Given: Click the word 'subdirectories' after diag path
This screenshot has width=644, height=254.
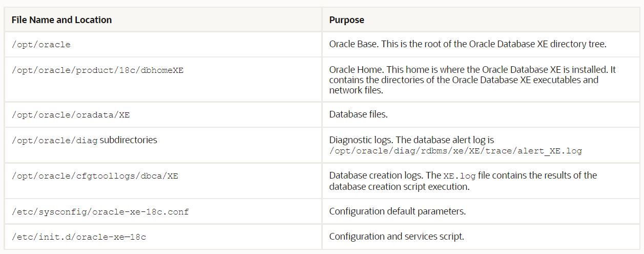Looking at the screenshot, I should [129, 140].
